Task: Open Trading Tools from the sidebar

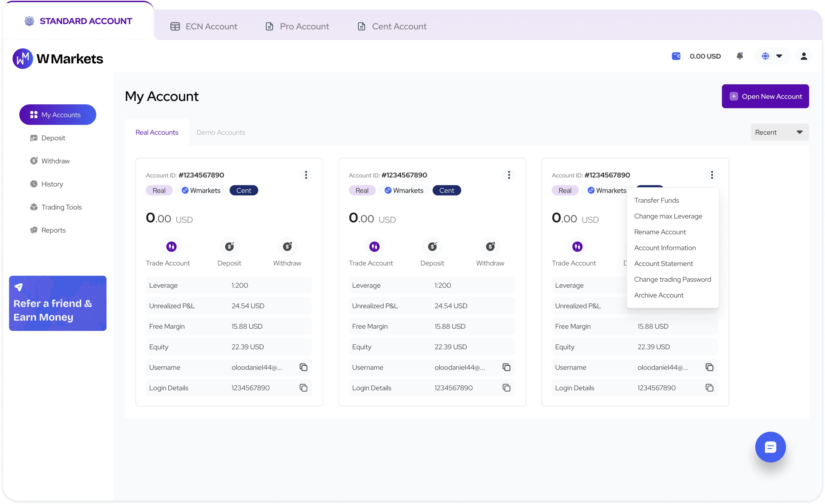Action: pos(61,207)
